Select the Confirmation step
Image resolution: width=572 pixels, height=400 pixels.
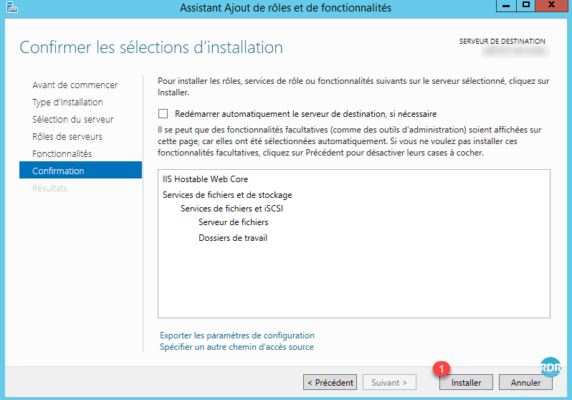[x=81, y=170]
